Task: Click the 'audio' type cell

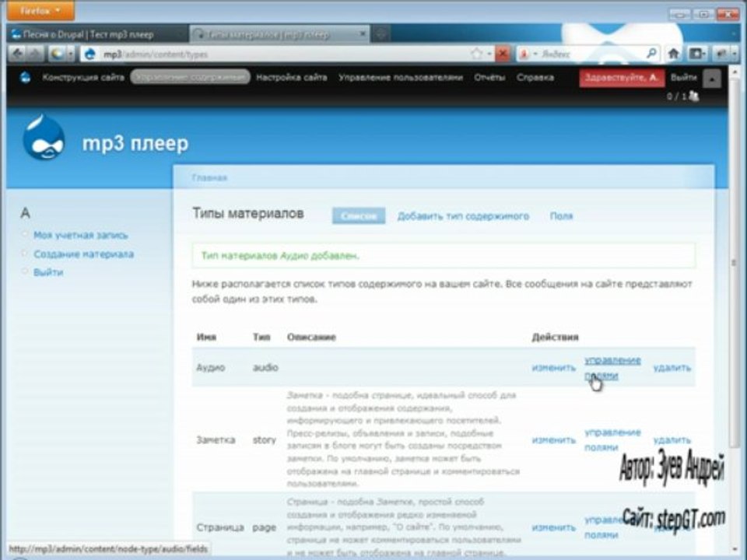Action: pyautogui.click(x=265, y=368)
